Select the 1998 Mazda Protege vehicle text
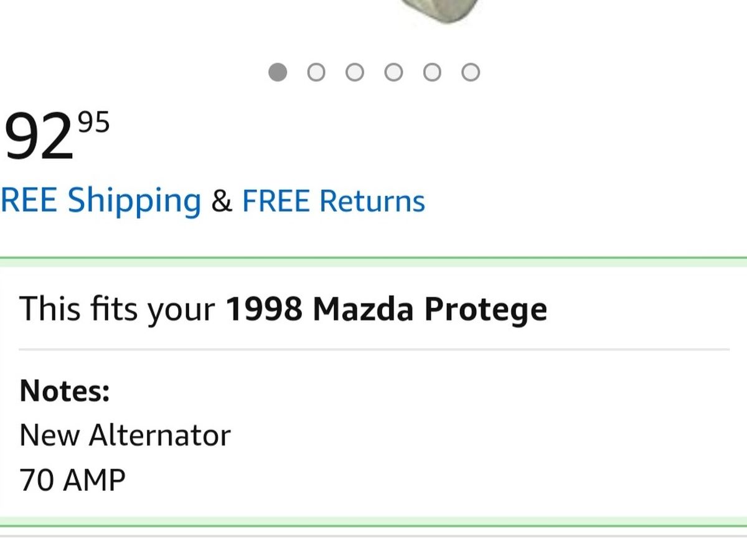Viewport: 747px width, 560px height. [x=387, y=307]
